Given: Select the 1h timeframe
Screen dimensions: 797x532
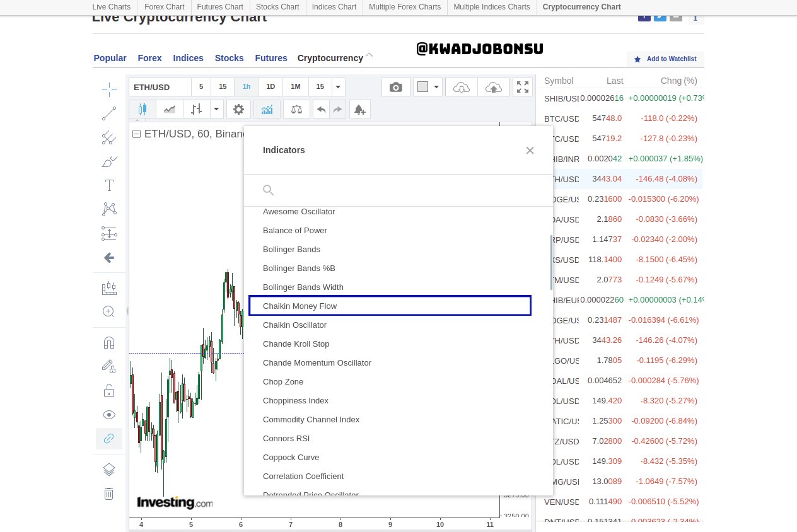Looking at the screenshot, I should (247, 87).
